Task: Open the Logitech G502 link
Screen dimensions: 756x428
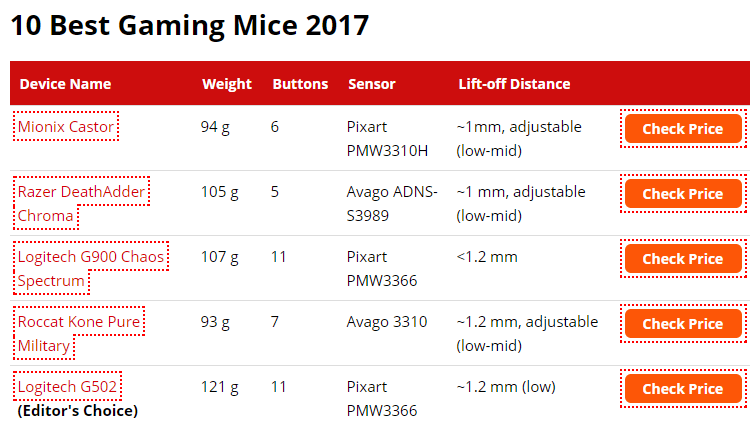Action: coord(68,387)
